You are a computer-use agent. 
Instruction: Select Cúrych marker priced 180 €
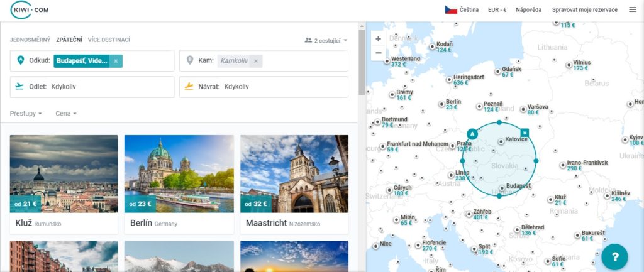click(389, 190)
